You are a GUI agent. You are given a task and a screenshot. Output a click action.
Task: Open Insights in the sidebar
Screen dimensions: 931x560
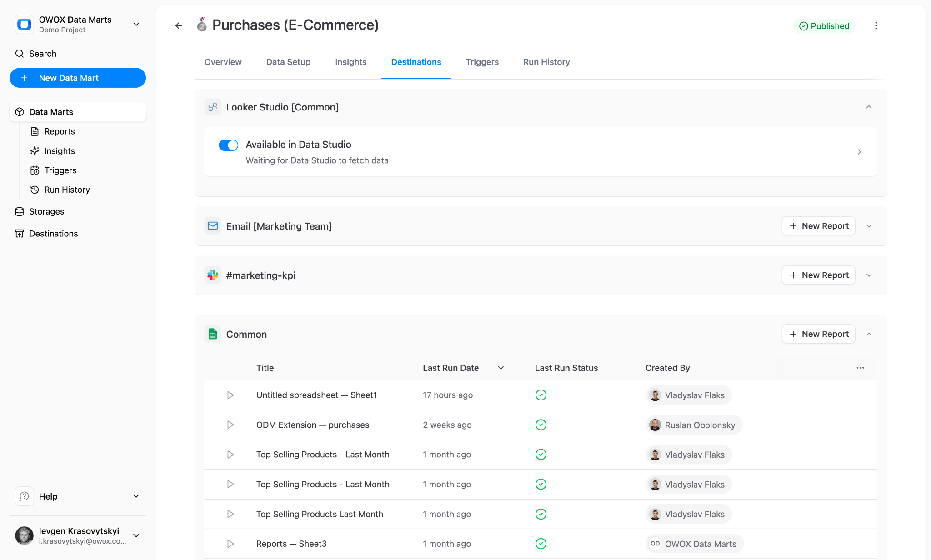pos(59,151)
